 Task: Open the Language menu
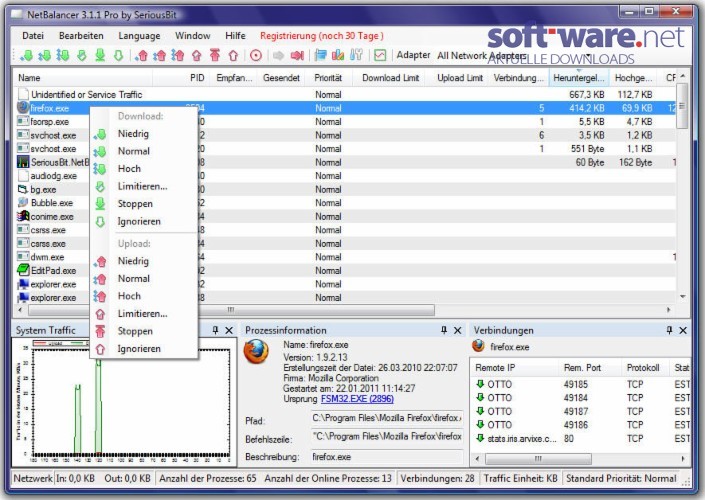click(x=139, y=36)
